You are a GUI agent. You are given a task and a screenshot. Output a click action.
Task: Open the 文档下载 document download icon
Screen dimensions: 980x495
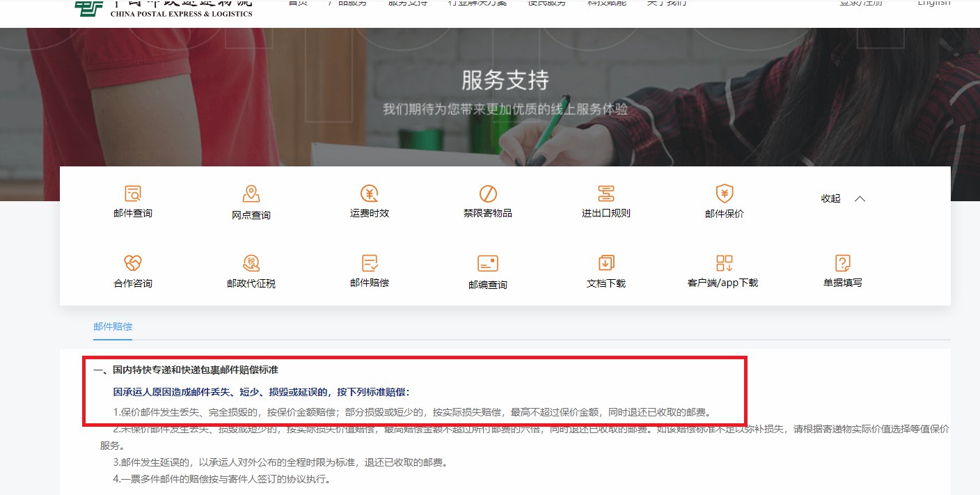point(606,263)
